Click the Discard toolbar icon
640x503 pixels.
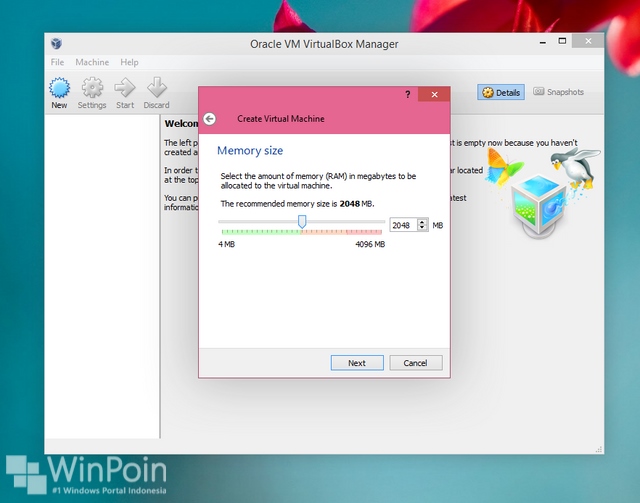click(x=156, y=93)
